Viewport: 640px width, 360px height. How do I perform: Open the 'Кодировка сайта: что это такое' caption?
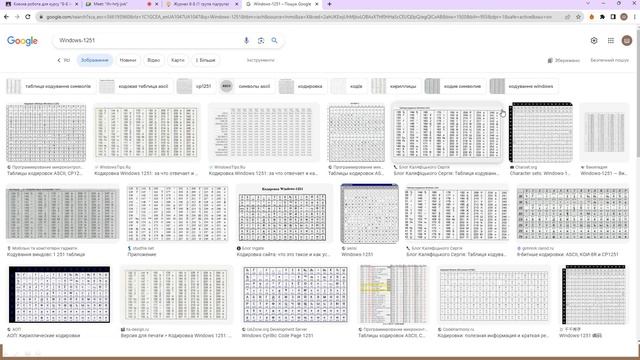click(x=283, y=254)
